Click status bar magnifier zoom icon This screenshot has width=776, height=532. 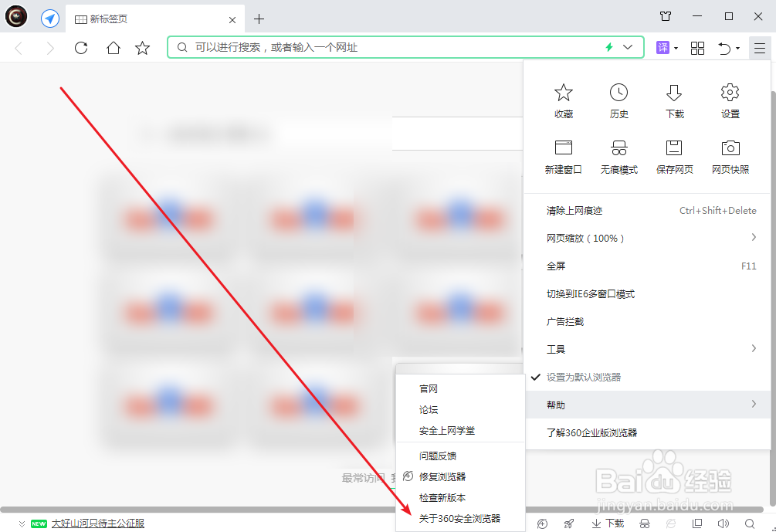click(750, 524)
